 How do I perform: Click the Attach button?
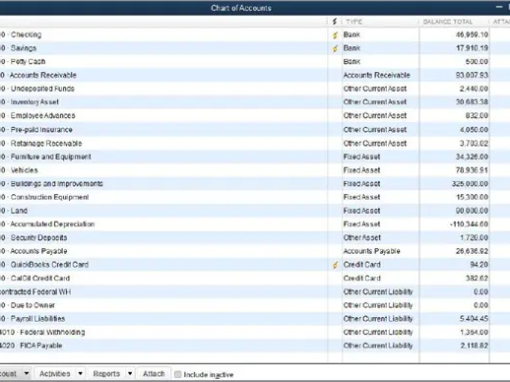[x=154, y=374]
